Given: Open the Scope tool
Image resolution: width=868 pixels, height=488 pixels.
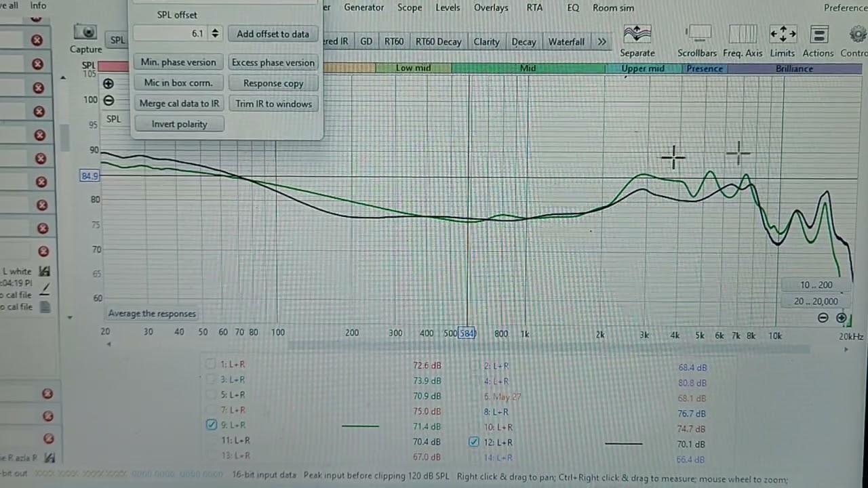Looking at the screenshot, I should [x=410, y=7].
